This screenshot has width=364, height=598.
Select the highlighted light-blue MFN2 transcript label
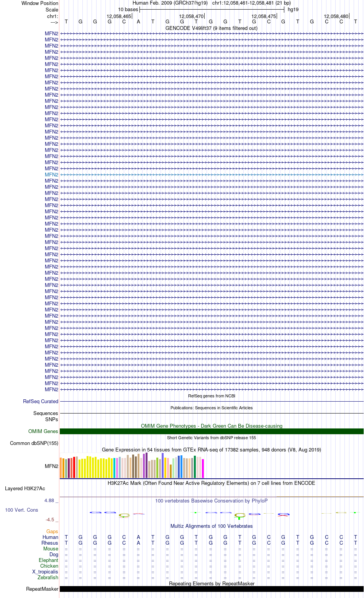click(x=51, y=175)
